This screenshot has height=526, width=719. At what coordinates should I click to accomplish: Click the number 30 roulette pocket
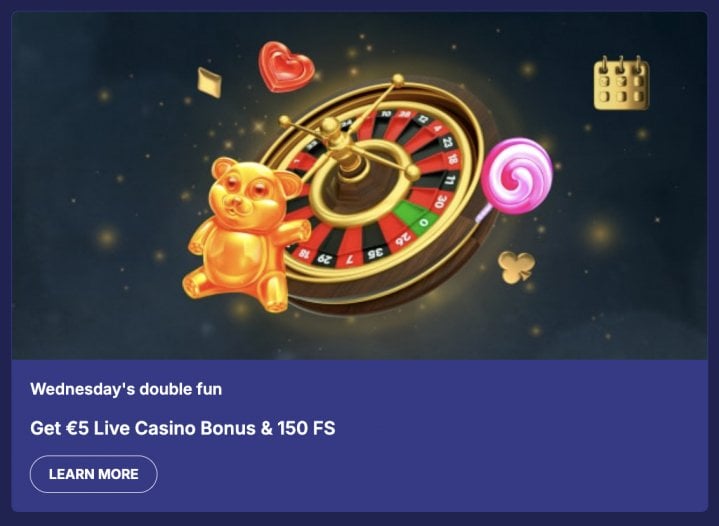click(x=440, y=201)
